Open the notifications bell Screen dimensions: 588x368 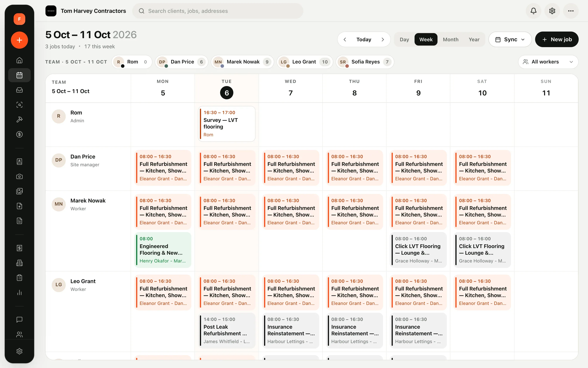(x=533, y=11)
